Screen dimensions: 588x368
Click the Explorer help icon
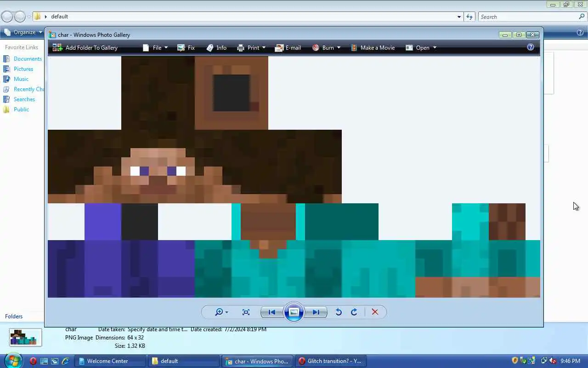click(580, 32)
